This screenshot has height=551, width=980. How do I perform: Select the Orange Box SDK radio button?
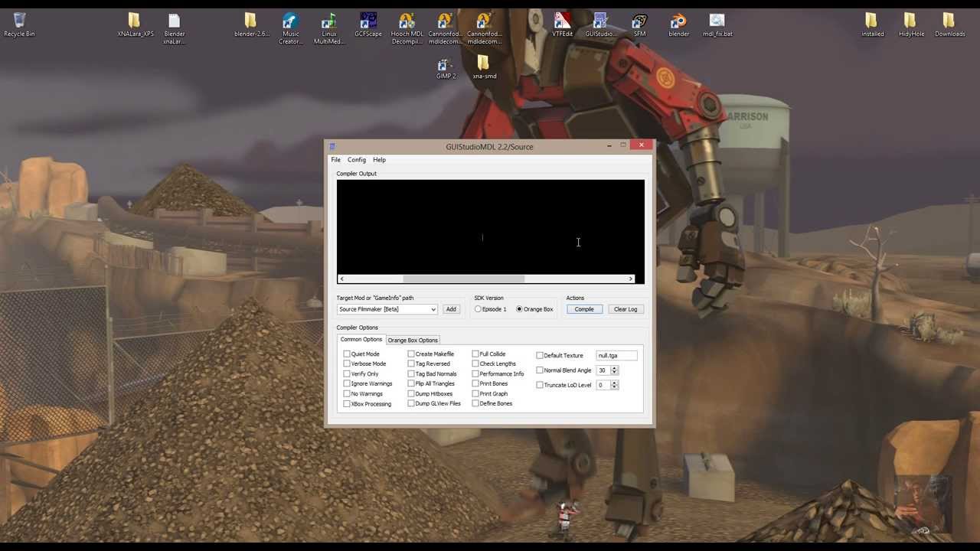click(519, 309)
